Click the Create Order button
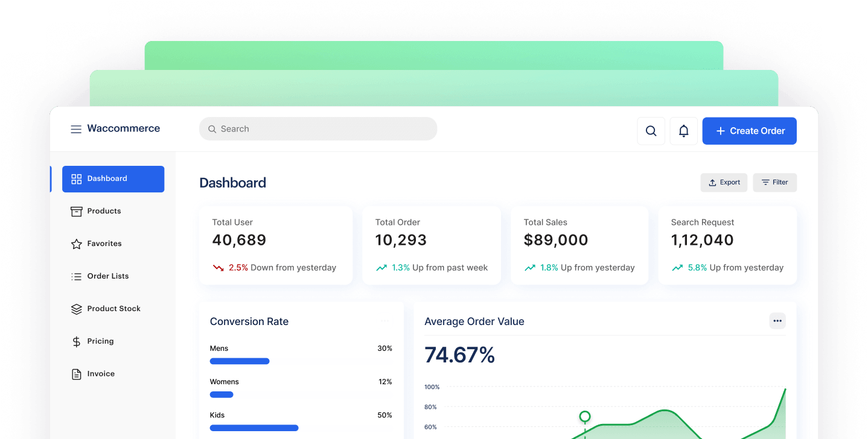Screen dimensions: 868x439 (x=749, y=131)
